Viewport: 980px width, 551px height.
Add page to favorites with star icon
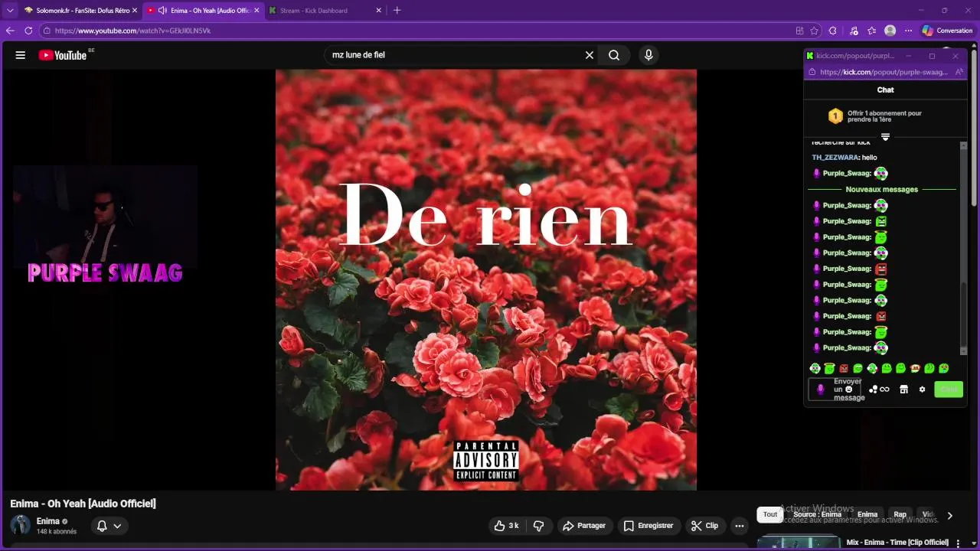tap(815, 31)
